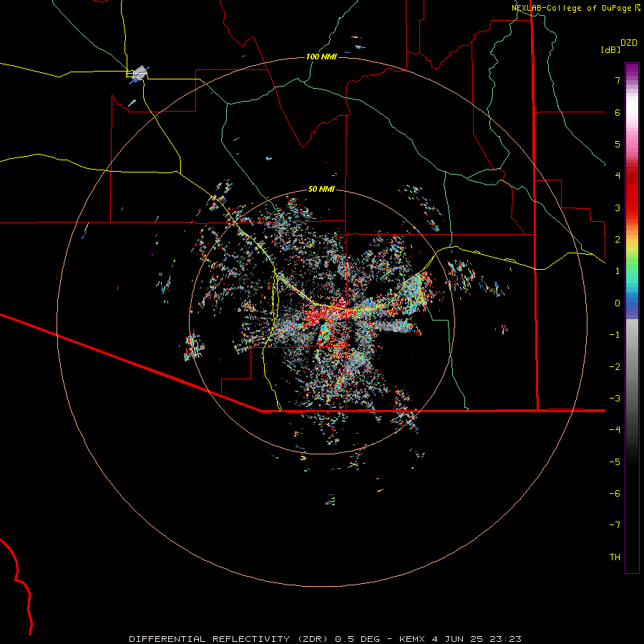The height and width of the screenshot is (644, 644).
Task: Click the 5 value on color scale
Action: coord(618,144)
